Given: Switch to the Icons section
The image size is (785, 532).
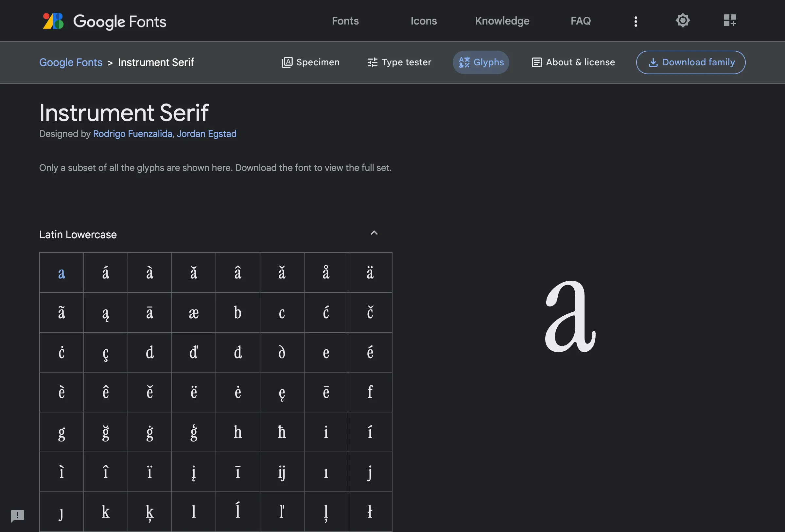Looking at the screenshot, I should tap(424, 21).
